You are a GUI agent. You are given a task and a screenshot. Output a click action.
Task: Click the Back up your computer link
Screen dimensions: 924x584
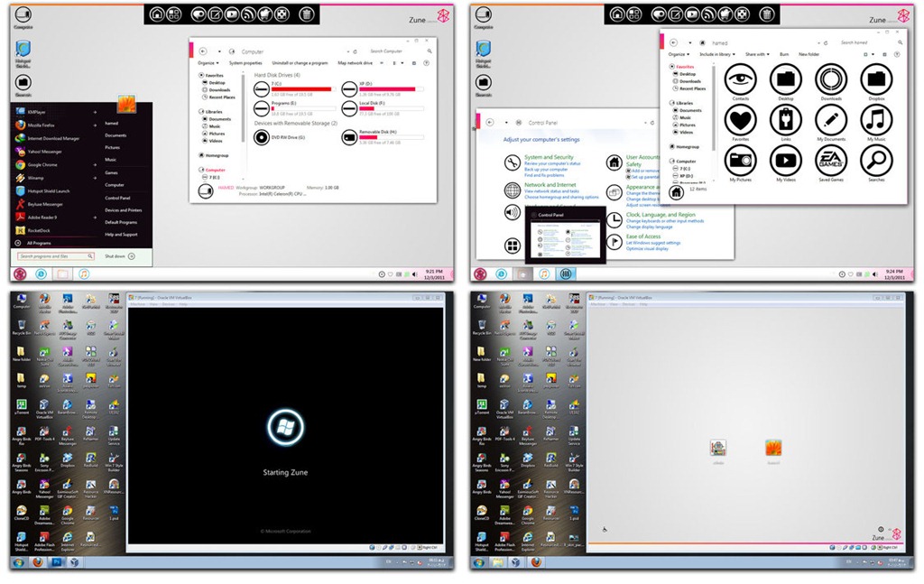pyautogui.click(x=546, y=169)
